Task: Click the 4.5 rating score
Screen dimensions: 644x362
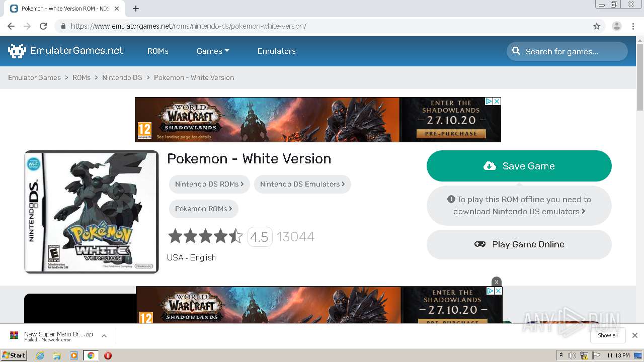Action: click(x=260, y=237)
